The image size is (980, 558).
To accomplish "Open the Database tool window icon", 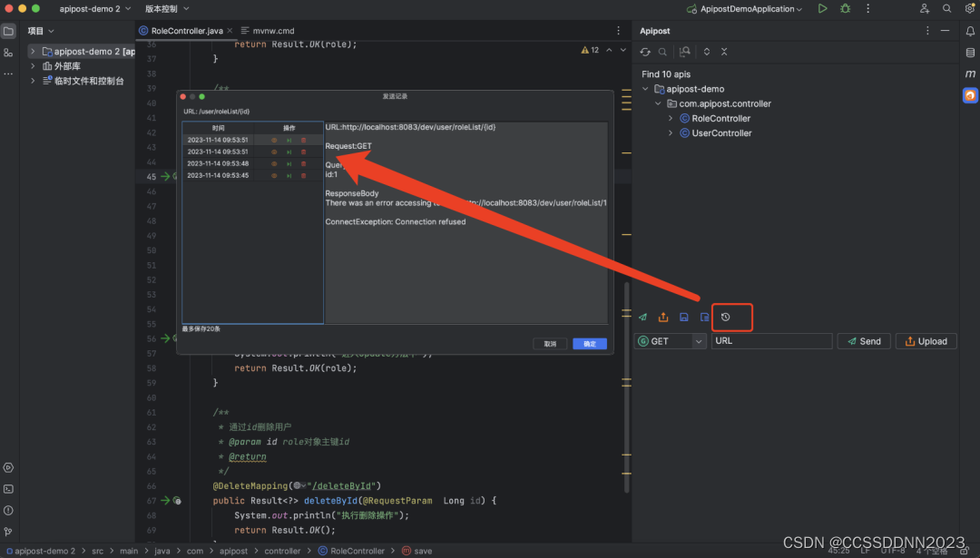I will (970, 54).
